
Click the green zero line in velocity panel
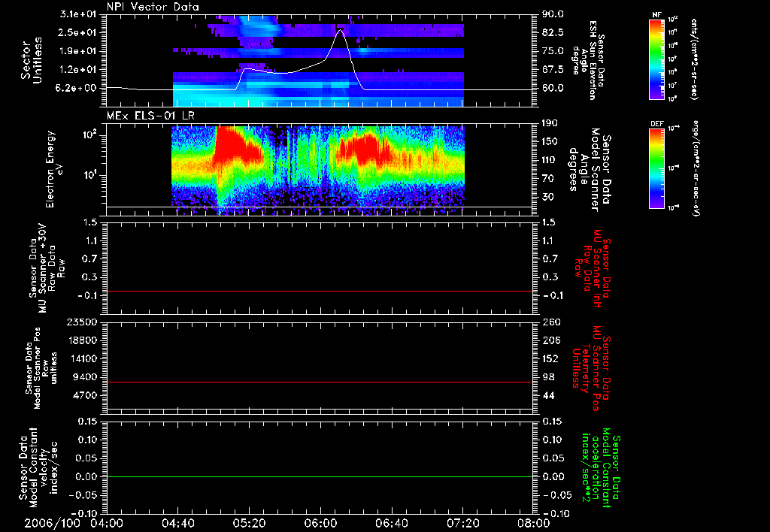(320, 476)
